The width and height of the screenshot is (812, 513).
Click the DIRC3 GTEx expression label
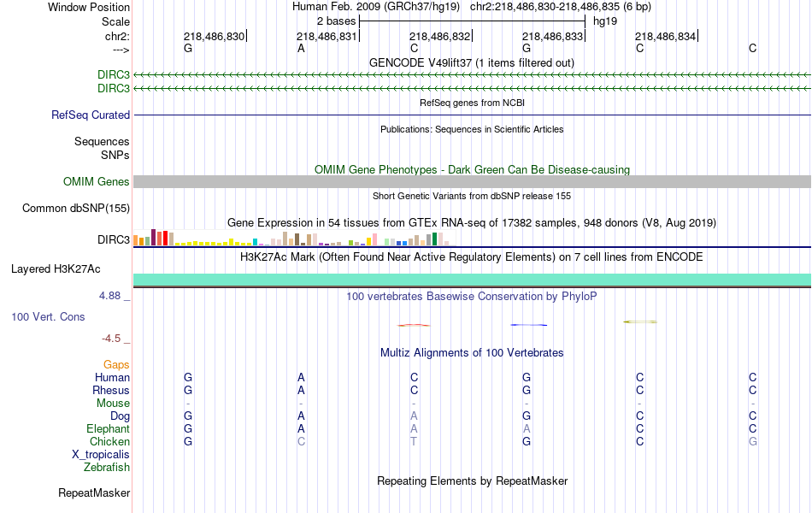pyautogui.click(x=114, y=239)
